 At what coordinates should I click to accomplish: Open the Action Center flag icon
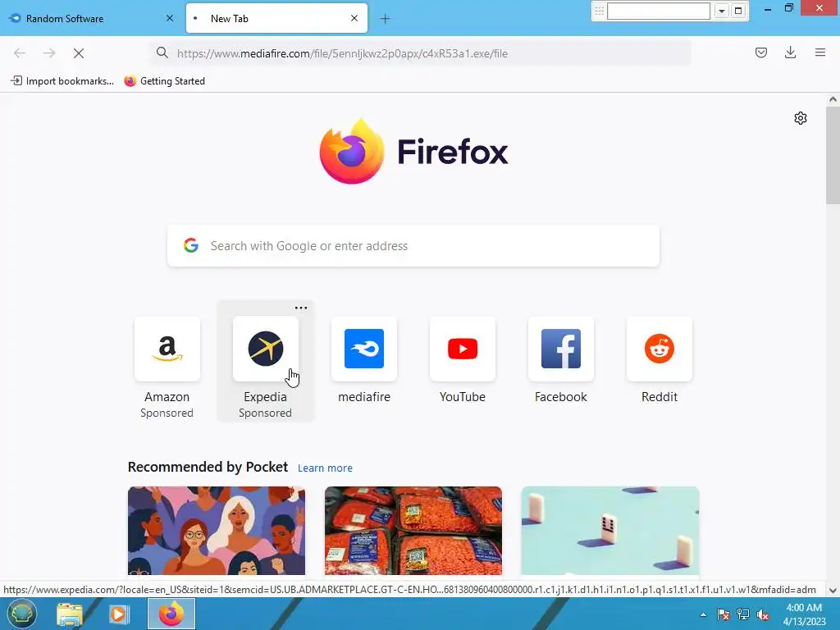point(724,614)
